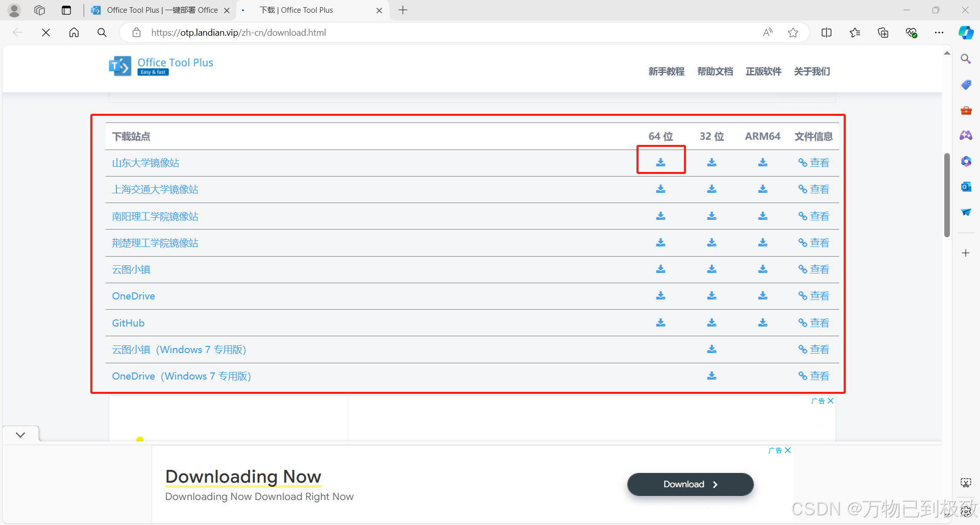Download 32-bit OneDrive Windows 7 edition
Image resolution: width=980 pixels, height=525 pixels.
click(x=712, y=376)
